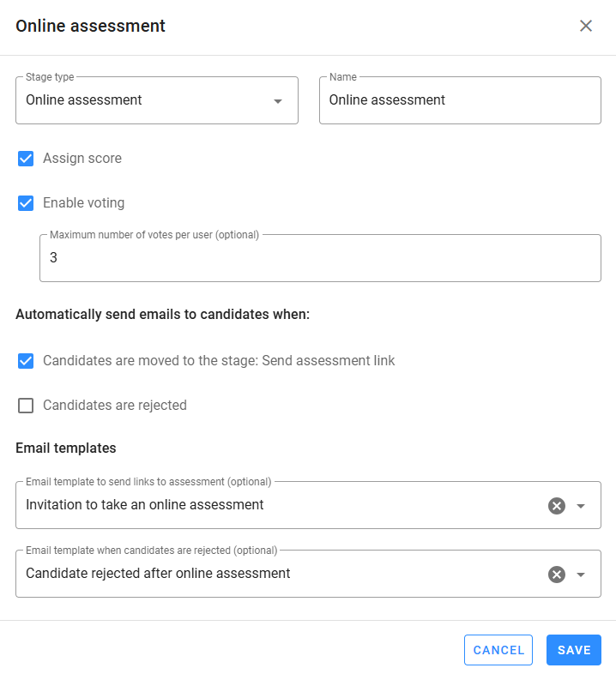616x674 pixels.
Task: Uncheck the Assign score checkbox
Action: [x=26, y=159]
